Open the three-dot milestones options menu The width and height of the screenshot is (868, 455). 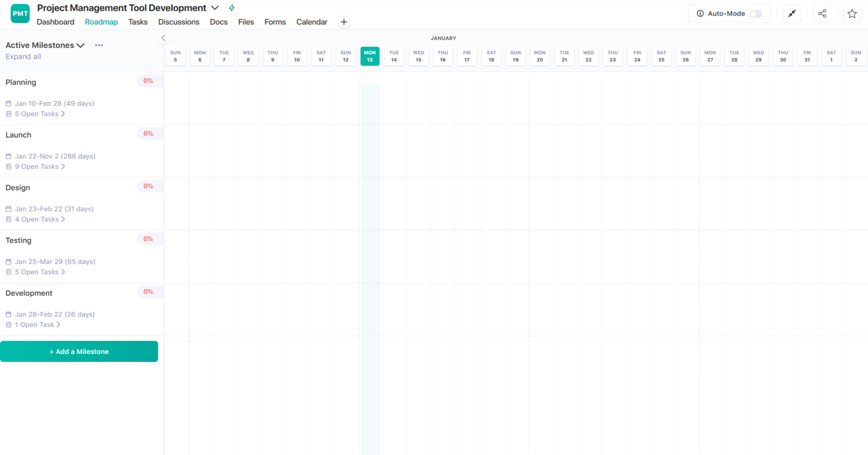(x=99, y=45)
